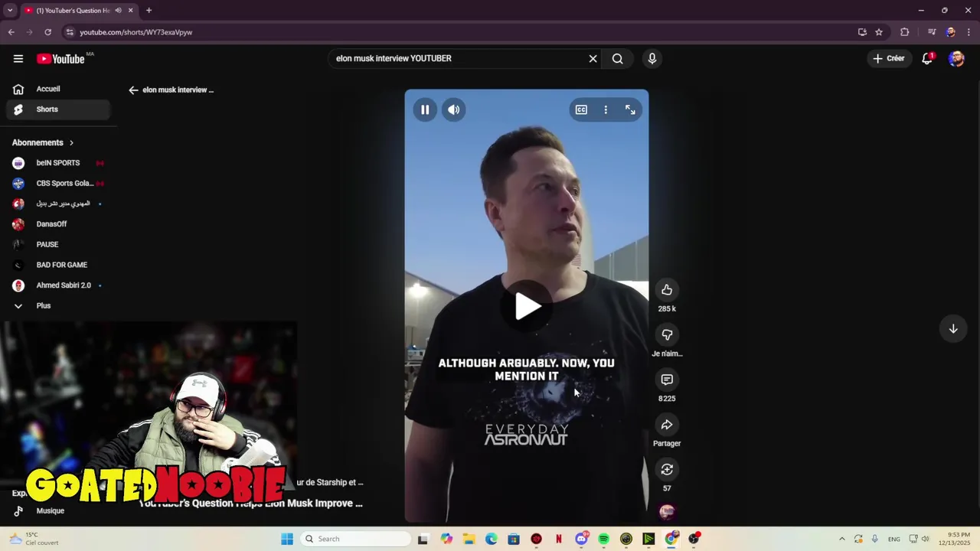The height and width of the screenshot is (551, 980).
Task: Click the large play overlay on video
Action: tap(528, 306)
